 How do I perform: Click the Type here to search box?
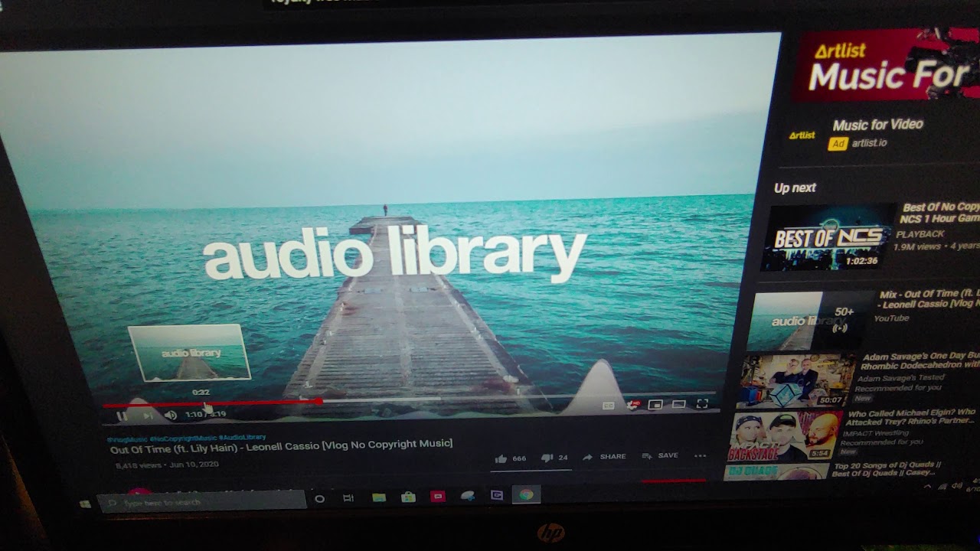pyautogui.click(x=202, y=502)
